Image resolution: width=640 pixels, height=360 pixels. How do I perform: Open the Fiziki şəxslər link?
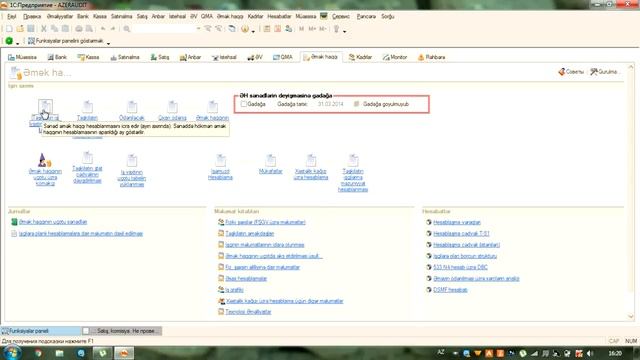[265, 222]
